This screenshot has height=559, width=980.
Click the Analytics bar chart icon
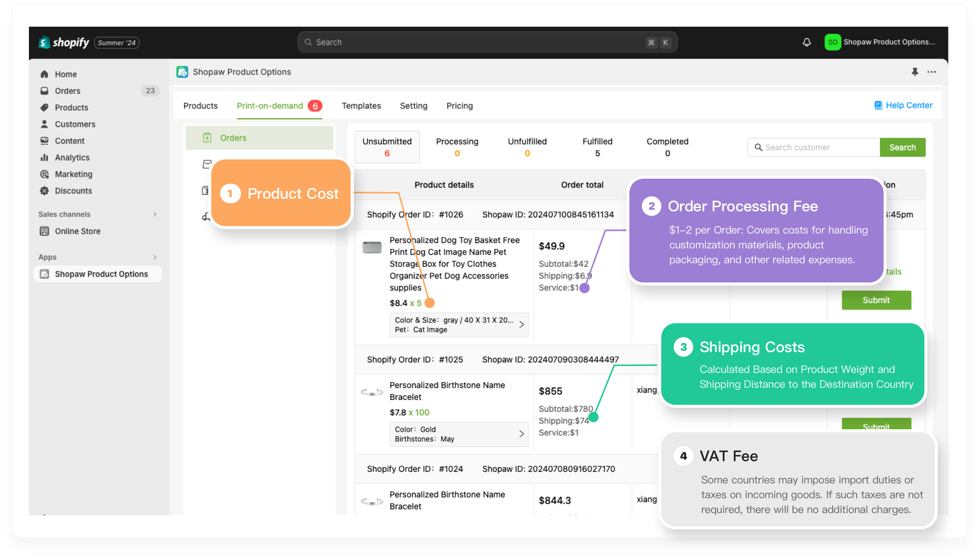coord(44,158)
